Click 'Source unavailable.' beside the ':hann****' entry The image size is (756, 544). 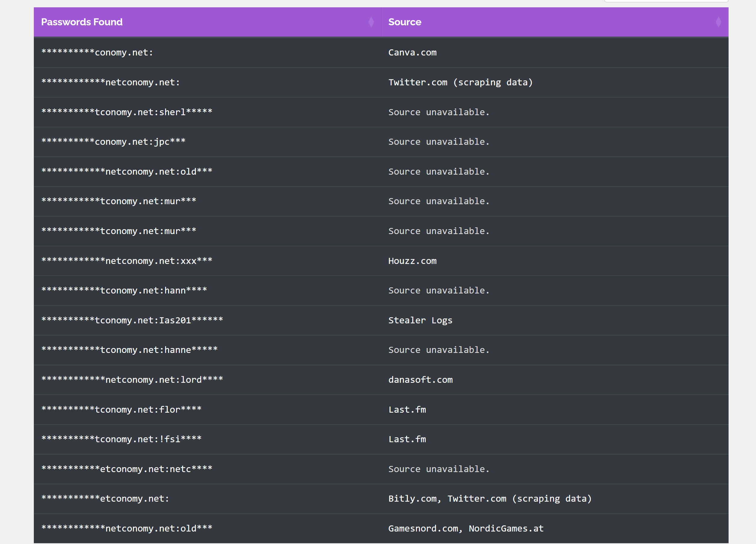tap(439, 291)
